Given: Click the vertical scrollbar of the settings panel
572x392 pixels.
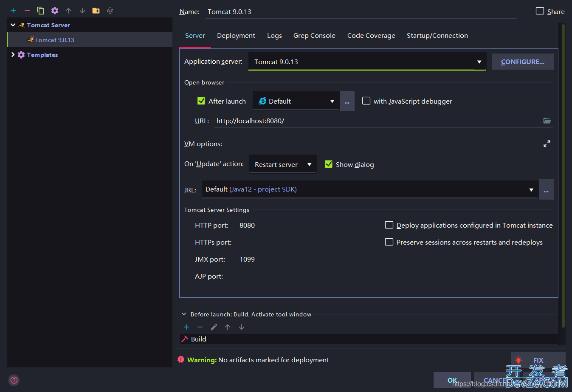Looking at the screenshot, I should click(x=563, y=176).
